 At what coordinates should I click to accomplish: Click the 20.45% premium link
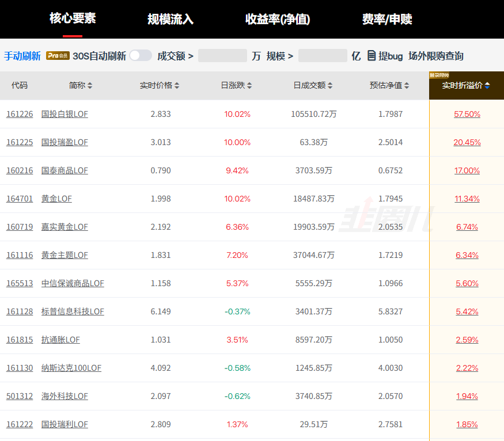point(467,143)
